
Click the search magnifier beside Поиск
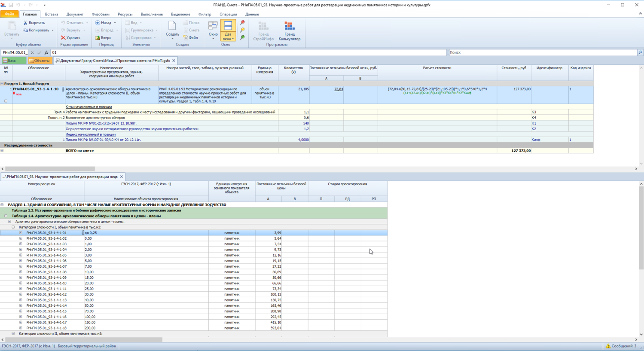point(640,52)
